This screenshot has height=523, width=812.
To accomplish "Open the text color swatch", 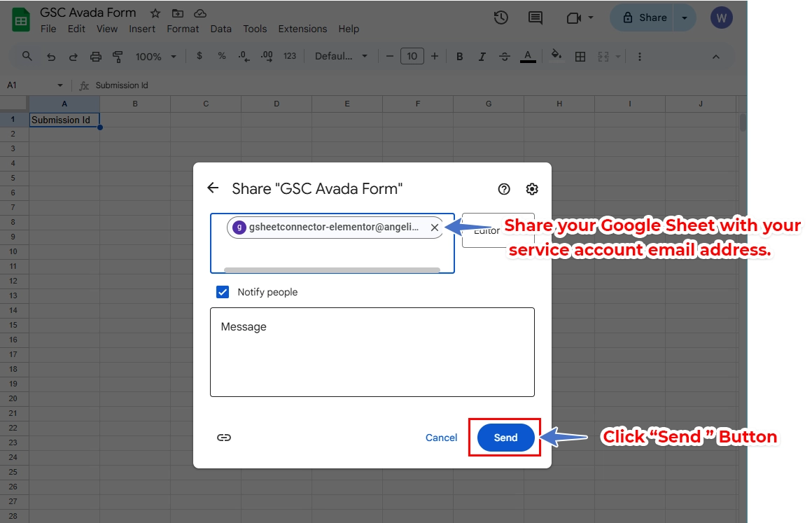I will tap(528, 56).
